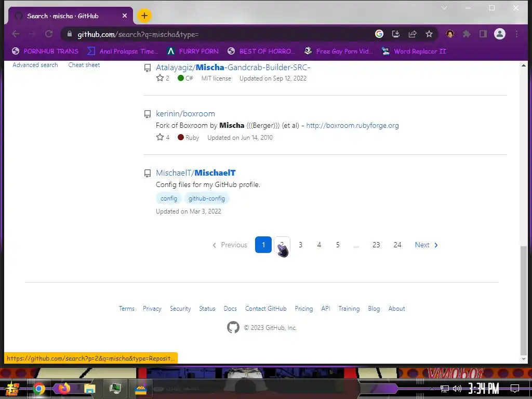
Task: Open the Status footer link
Action: point(207,309)
